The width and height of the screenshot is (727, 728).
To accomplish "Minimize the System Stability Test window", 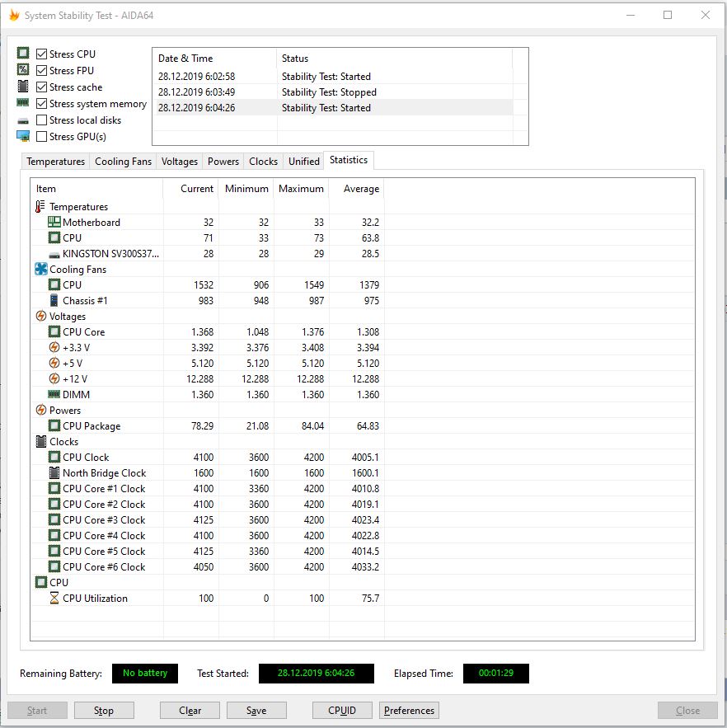I will pyautogui.click(x=631, y=15).
